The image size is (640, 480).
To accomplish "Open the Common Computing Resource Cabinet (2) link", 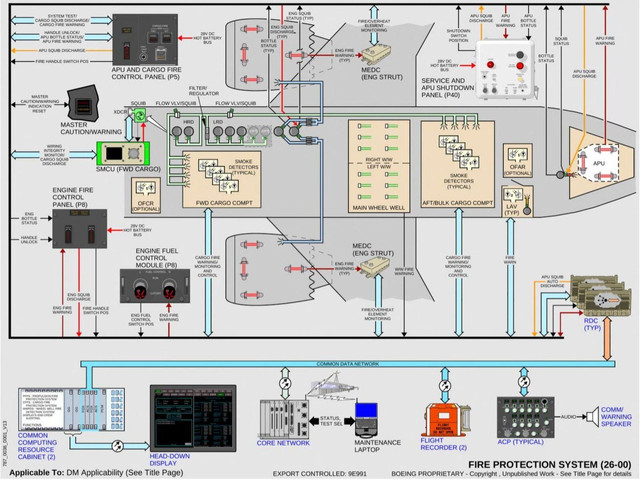I will (37, 446).
